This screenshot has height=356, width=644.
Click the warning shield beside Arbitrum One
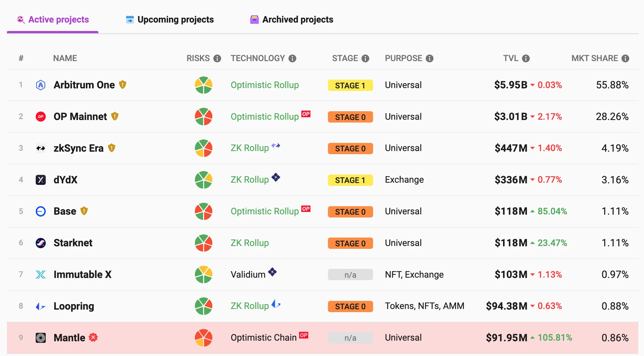(122, 85)
